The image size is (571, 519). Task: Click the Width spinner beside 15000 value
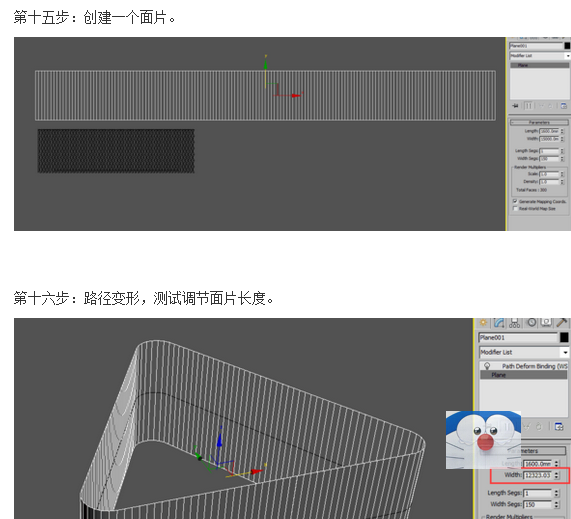[x=562, y=139]
